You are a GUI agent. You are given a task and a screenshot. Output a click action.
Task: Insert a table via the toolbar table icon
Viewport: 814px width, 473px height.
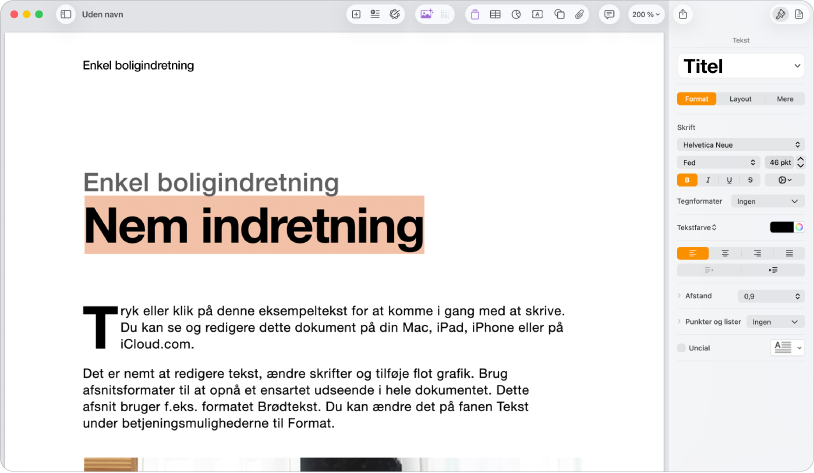[495, 15]
